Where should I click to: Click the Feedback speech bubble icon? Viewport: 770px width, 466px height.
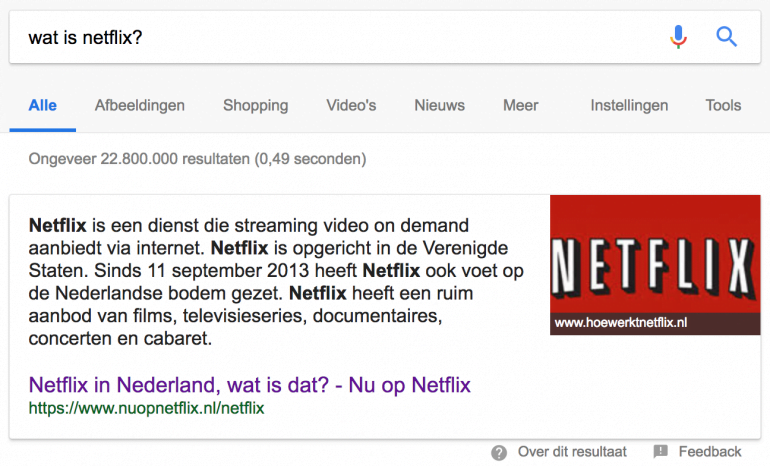tap(660, 453)
